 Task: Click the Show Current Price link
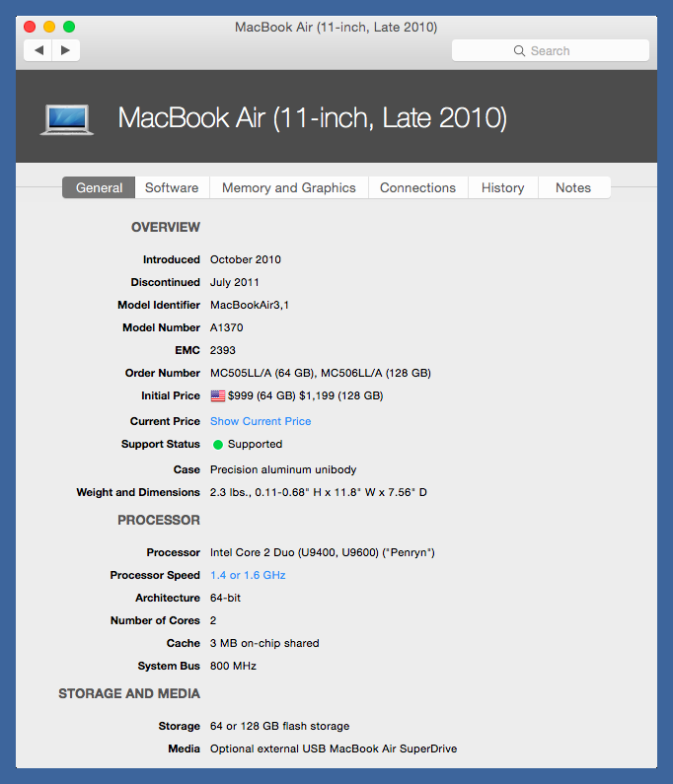pos(261,421)
